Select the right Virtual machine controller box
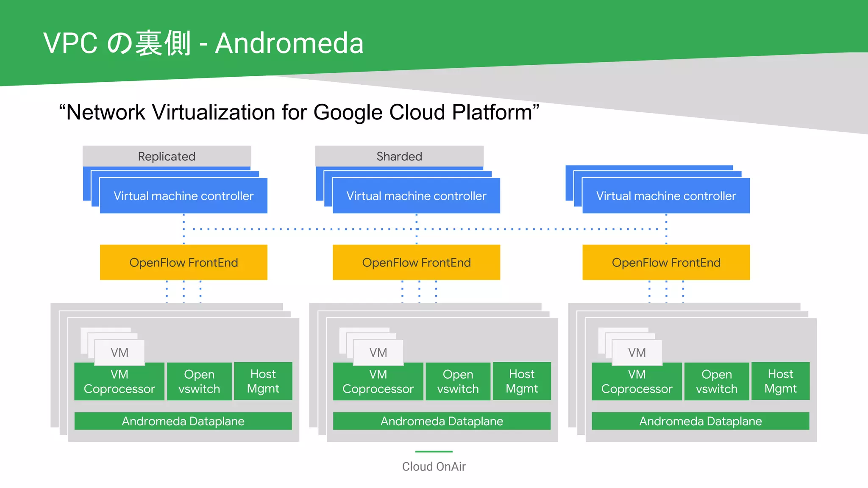This screenshot has height=488, width=868. (x=666, y=196)
